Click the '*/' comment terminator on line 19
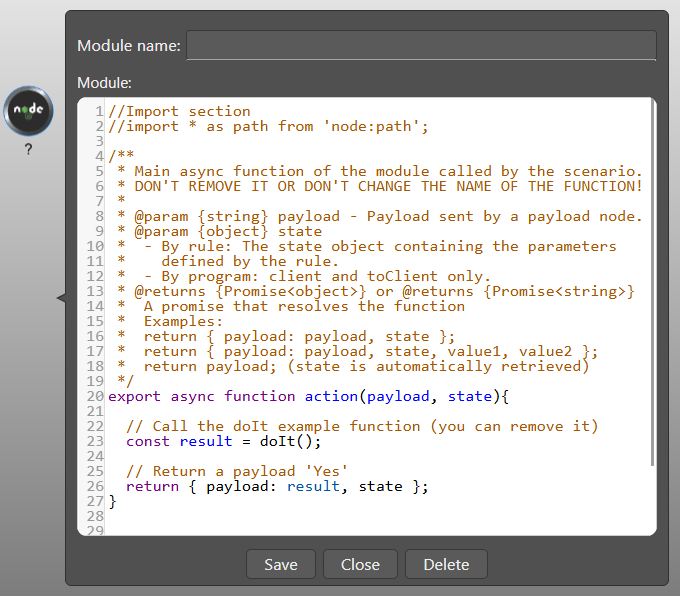This screenshot has height=596, width=680. (126, 381)
